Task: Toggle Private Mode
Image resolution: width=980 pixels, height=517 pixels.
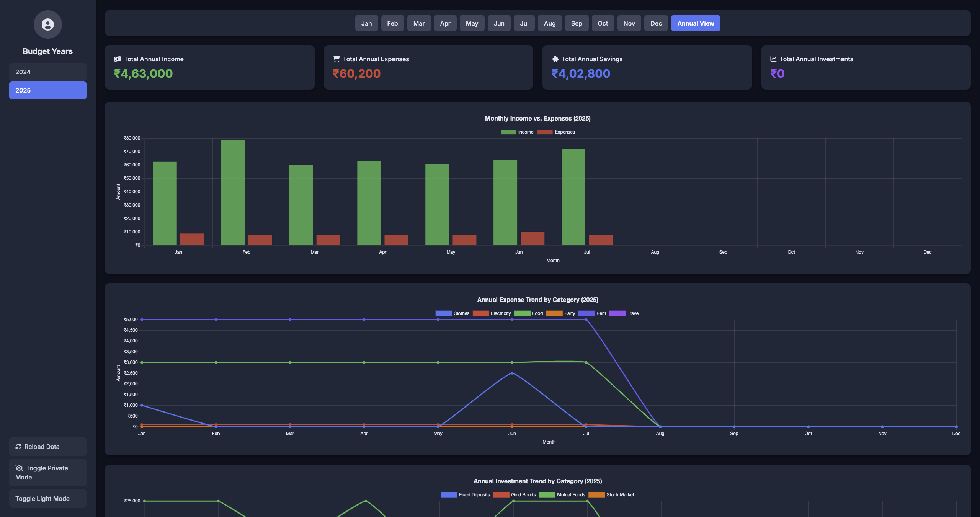Action: tap(47, 473)
